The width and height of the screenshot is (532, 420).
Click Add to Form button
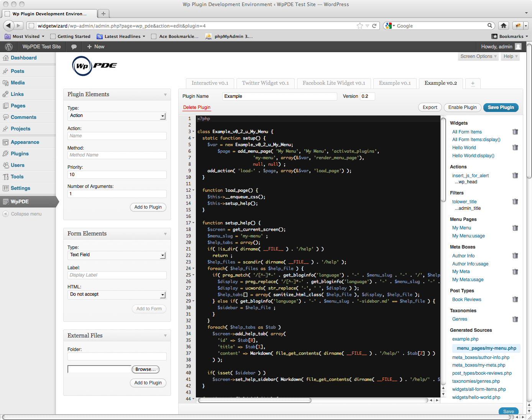(149, 309)
